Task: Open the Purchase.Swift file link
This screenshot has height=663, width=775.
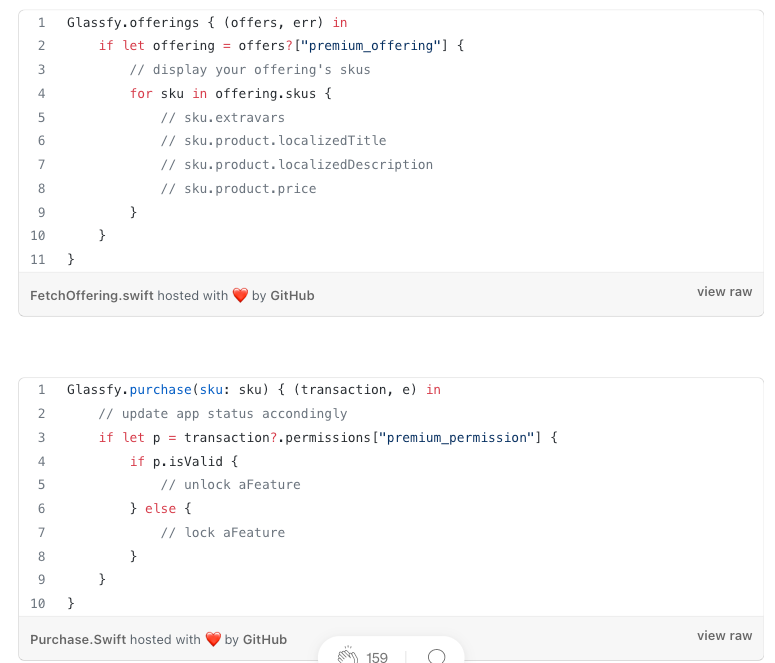Action: [78, 640]
